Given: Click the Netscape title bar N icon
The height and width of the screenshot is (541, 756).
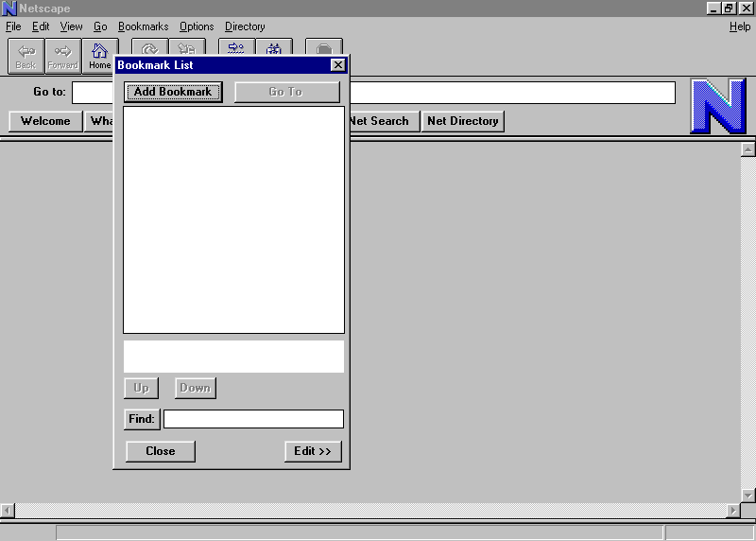Looking at the screenshot, I should (9, 9).
